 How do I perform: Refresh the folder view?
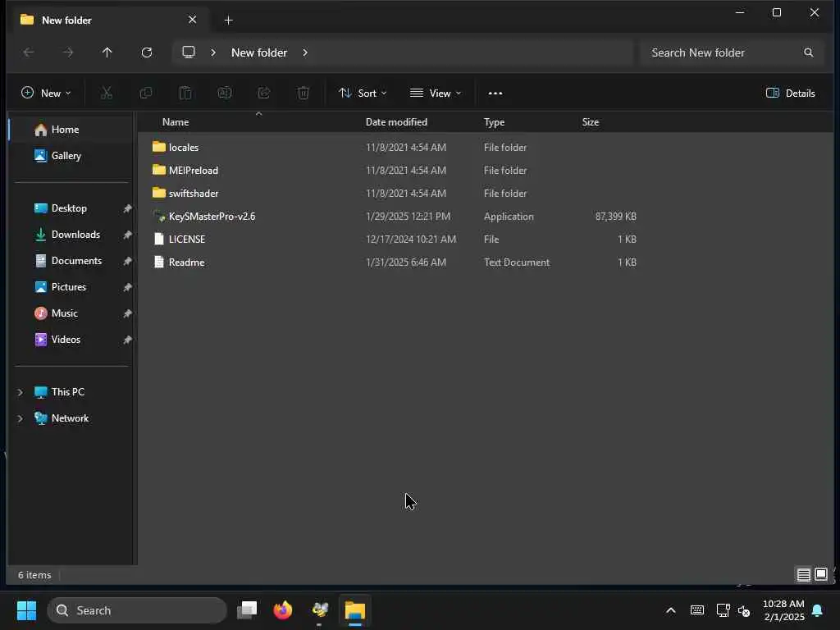[x=147, y=52]
